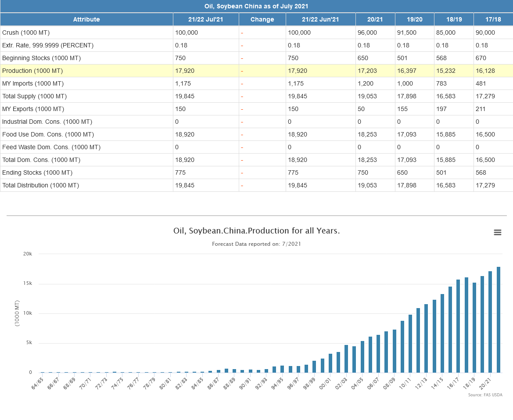
Task: Click the 20/21 column header
Action: (375, 19)
